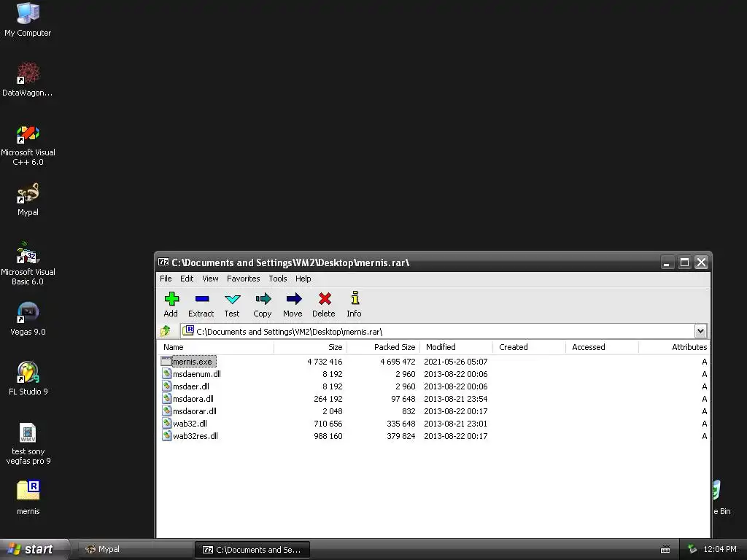Select test sony vegfas pro 9 file

coord(28,444)
